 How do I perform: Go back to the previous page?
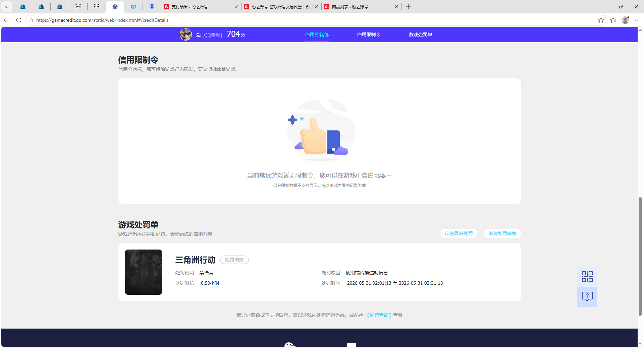(x=7, y=20)
